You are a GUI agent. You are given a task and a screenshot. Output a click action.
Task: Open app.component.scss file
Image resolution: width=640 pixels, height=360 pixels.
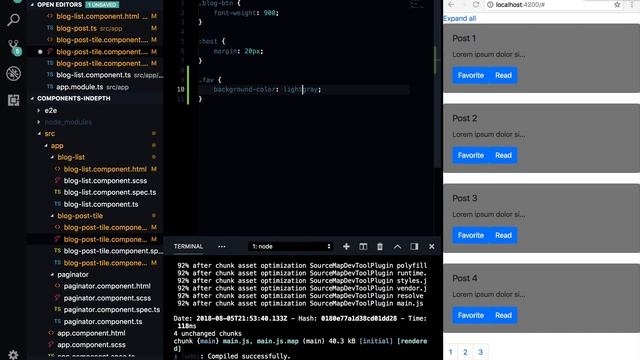pos(91,345)
